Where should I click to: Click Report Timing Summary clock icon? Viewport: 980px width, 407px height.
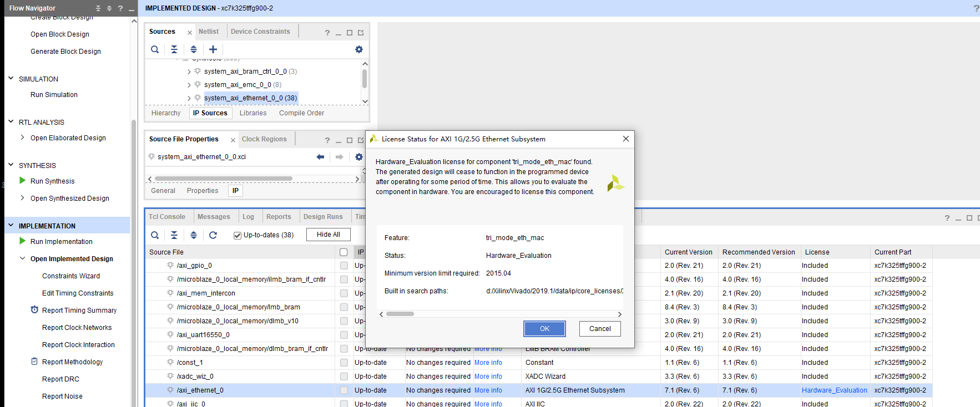(34, 310)
